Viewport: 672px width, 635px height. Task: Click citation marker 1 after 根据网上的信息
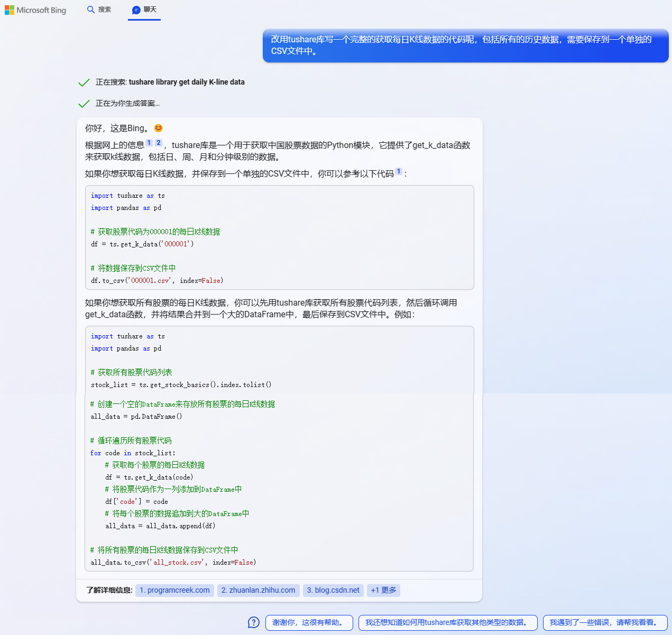150,142
